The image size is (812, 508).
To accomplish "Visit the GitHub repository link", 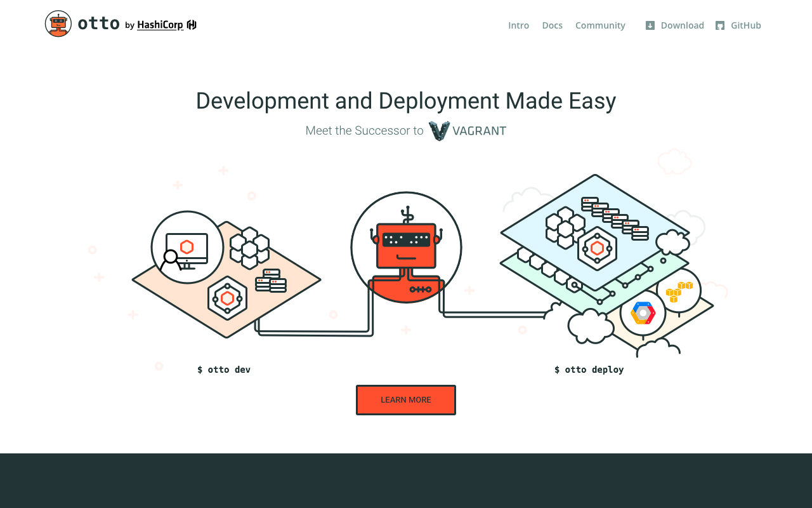I will [746, 25].
